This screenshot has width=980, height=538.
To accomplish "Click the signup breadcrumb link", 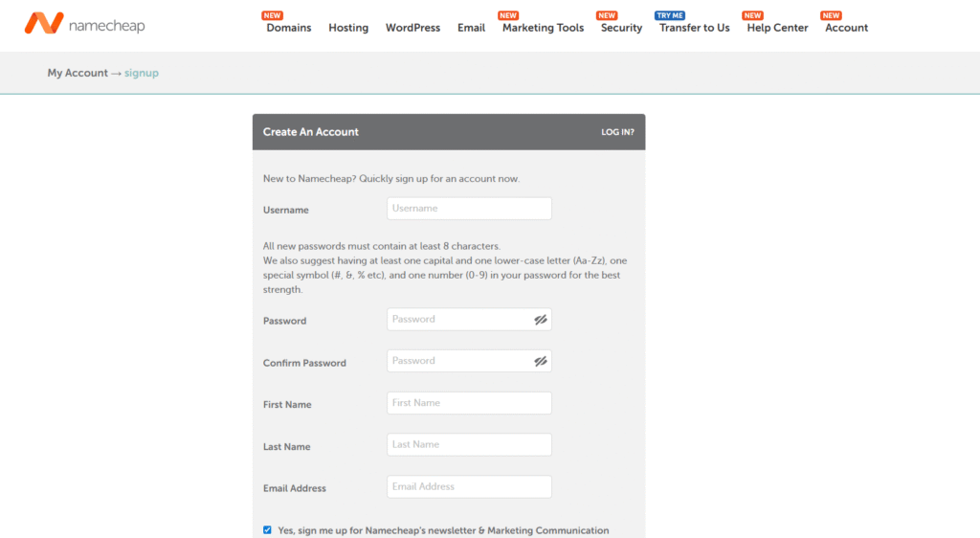I will pos(142,74).
